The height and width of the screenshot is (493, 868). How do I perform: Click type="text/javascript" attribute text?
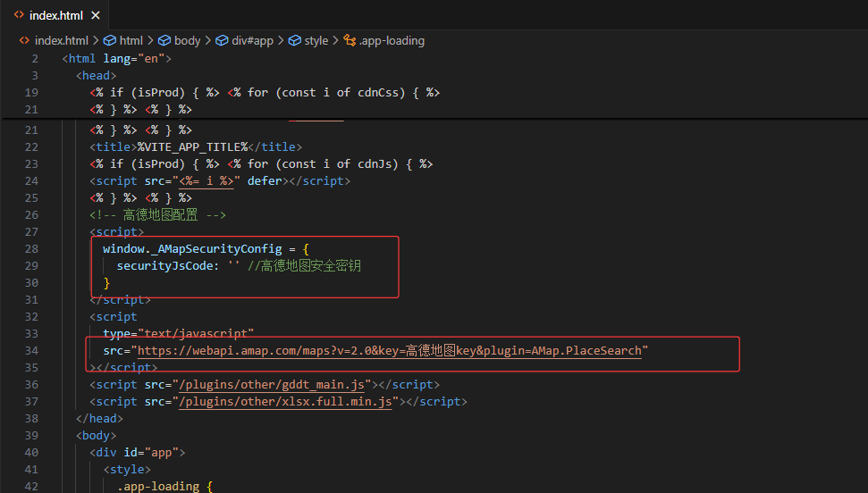click(x=178, y=334)
